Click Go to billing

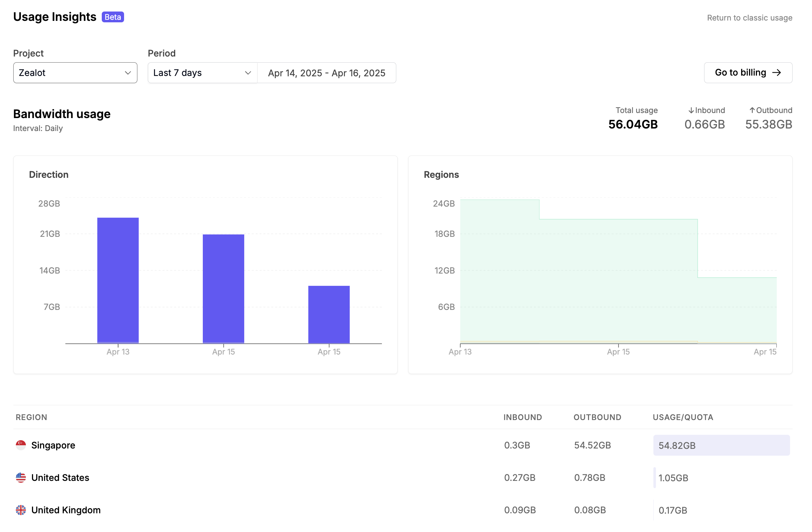[748, 73]
